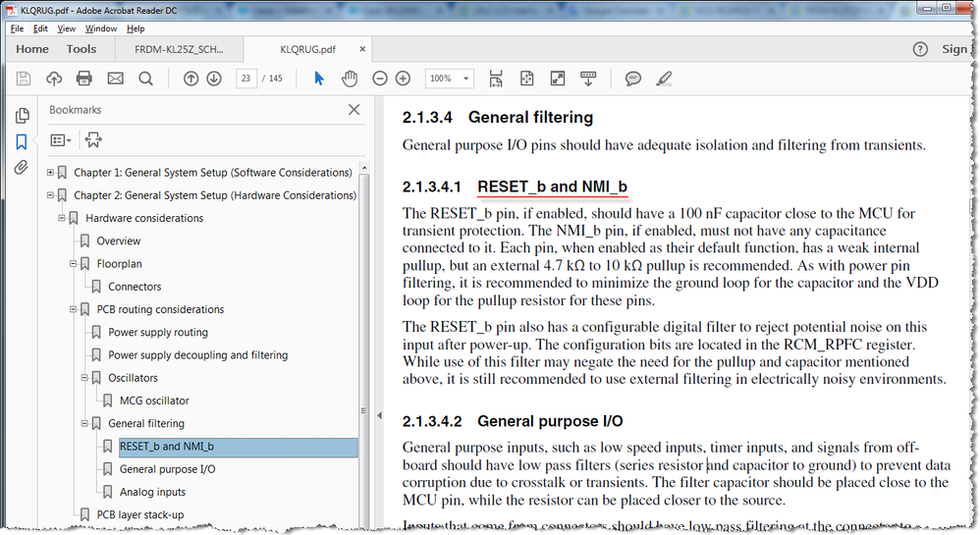
Task: Switch to the Home tab
Action: click(x=32, y=49)
